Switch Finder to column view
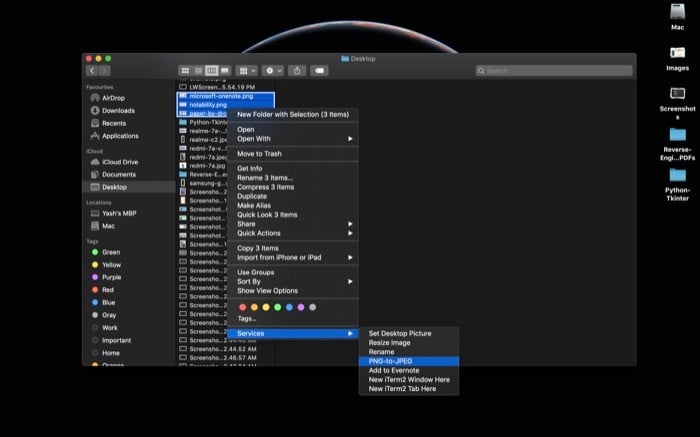 [x=212, y=71]
